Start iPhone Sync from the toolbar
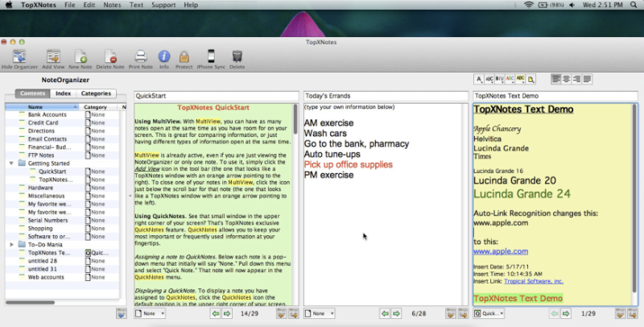 click(211, 57)
